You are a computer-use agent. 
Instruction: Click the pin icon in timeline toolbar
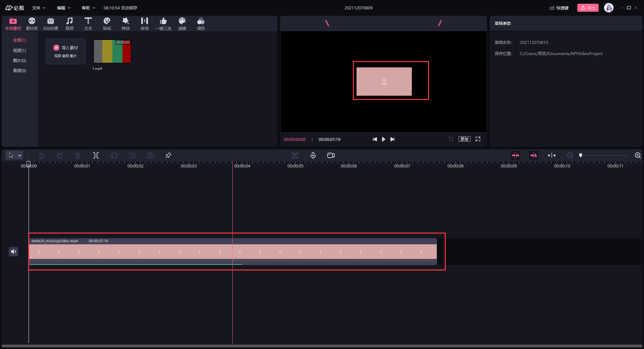click(x=168, y=155)
